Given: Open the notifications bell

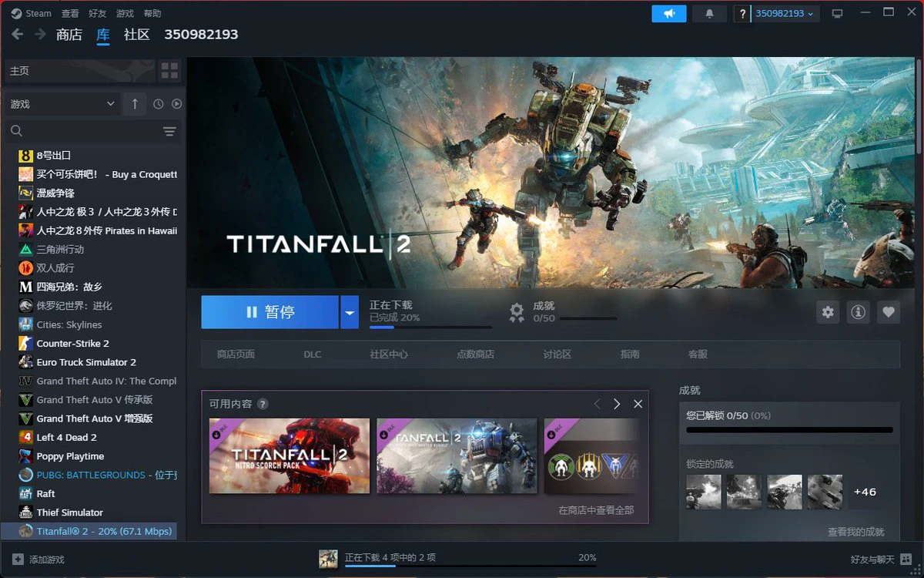Looking at the screenshot, I should (709, 14).
